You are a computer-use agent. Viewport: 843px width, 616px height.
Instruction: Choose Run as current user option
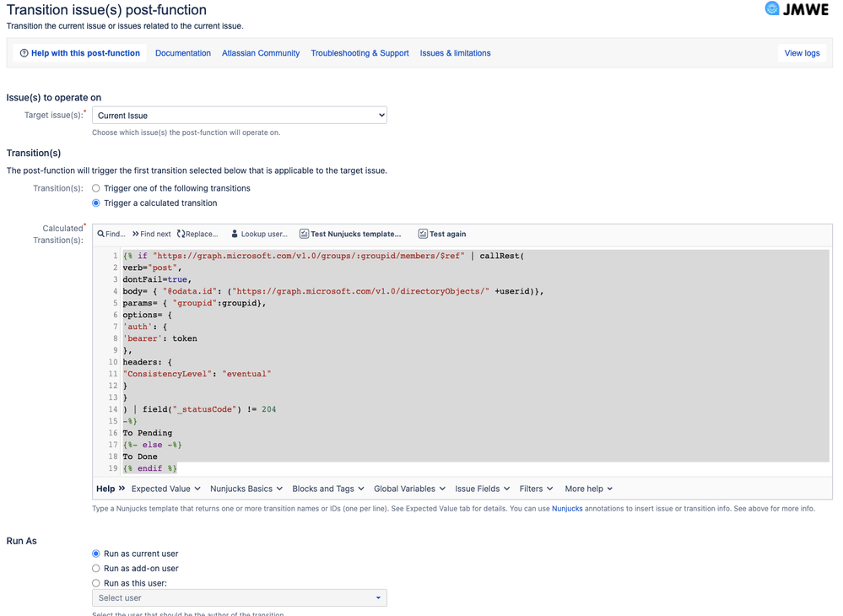click(95, 554)
